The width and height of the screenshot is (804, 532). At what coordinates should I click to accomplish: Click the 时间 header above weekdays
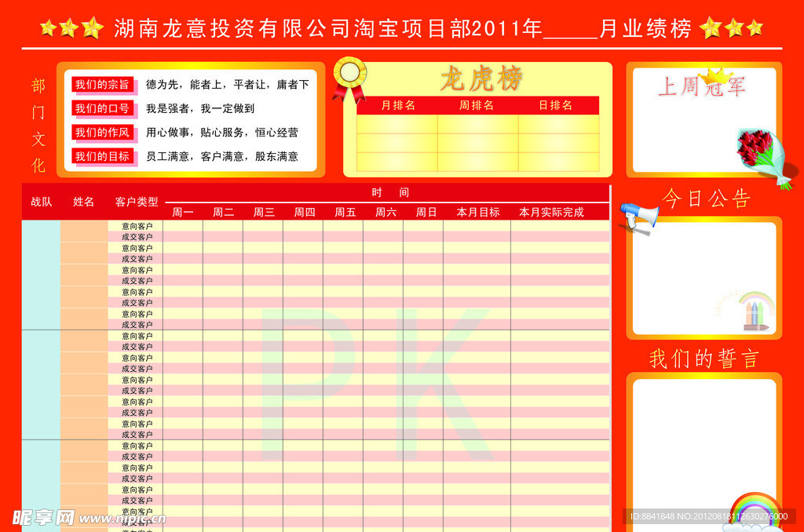[390, 193]
